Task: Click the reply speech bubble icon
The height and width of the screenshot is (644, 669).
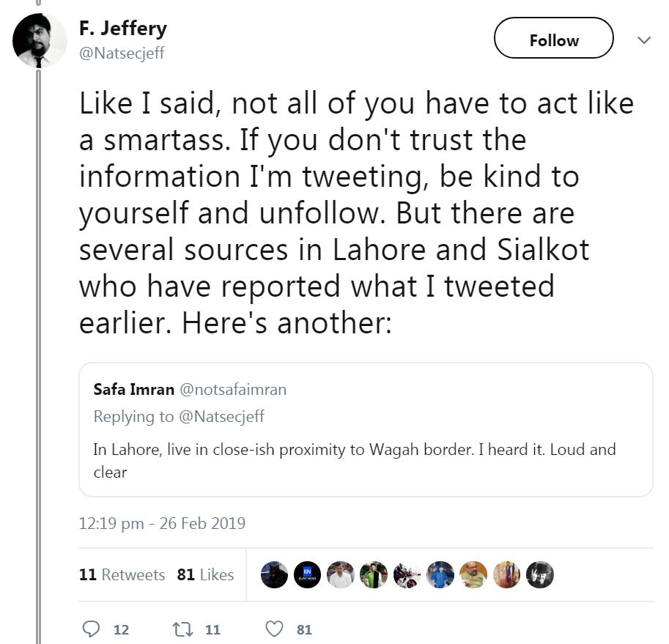Action: pos(92,629)
